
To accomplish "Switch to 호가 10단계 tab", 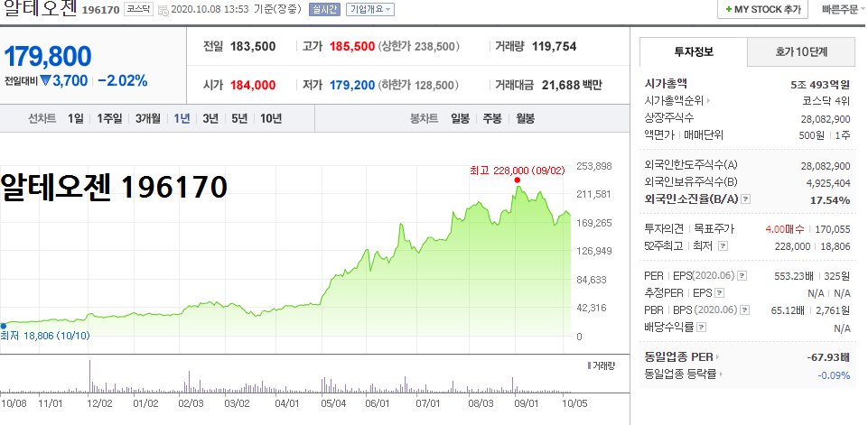I will point(801,52).
